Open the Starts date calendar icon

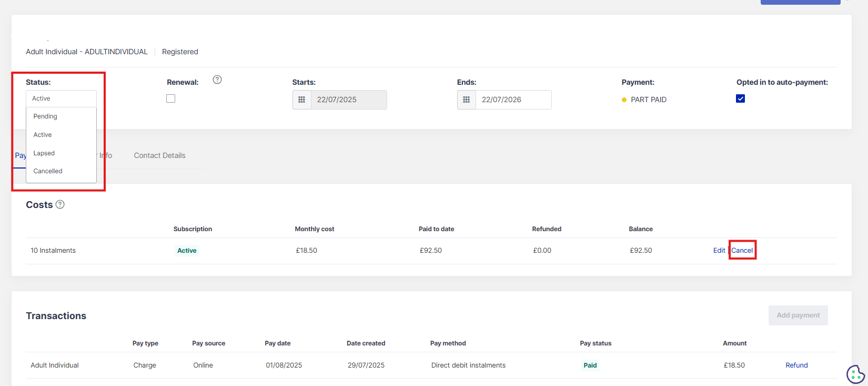tap(301, 100)
